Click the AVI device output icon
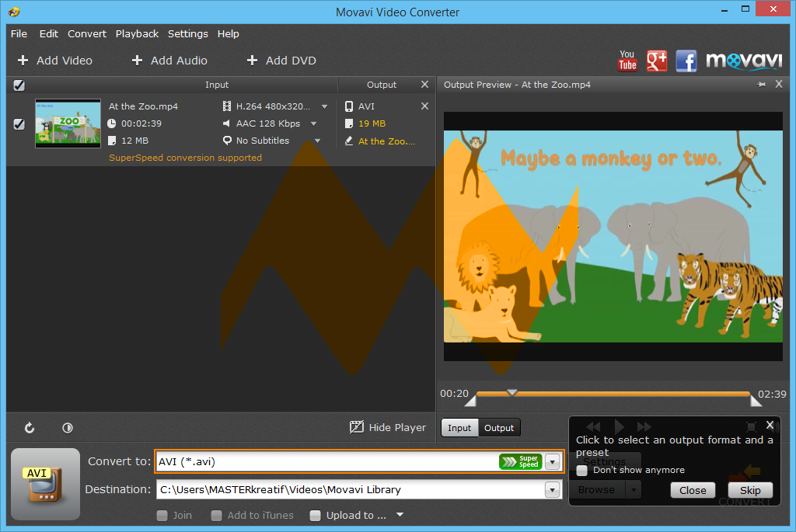This screenshot has width=796, height=532. click(x=349, y=106)
